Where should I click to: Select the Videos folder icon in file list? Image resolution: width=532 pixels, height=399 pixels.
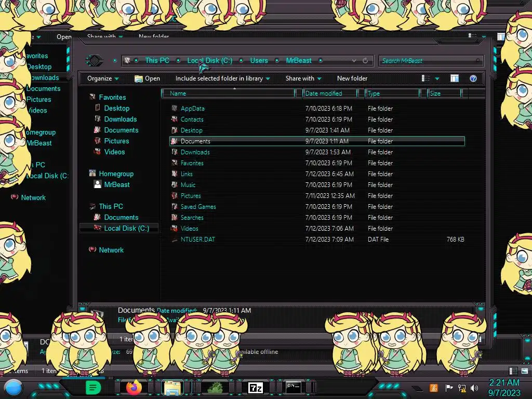coord(175,229)
